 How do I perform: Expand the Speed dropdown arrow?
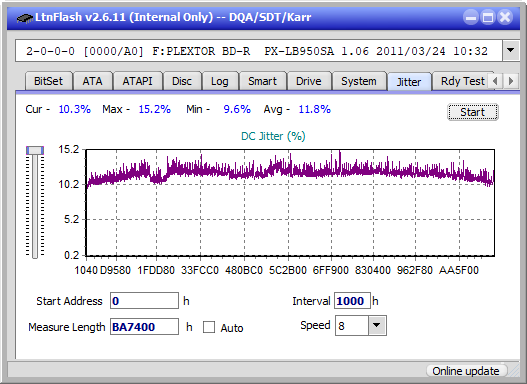pos(377,325)
